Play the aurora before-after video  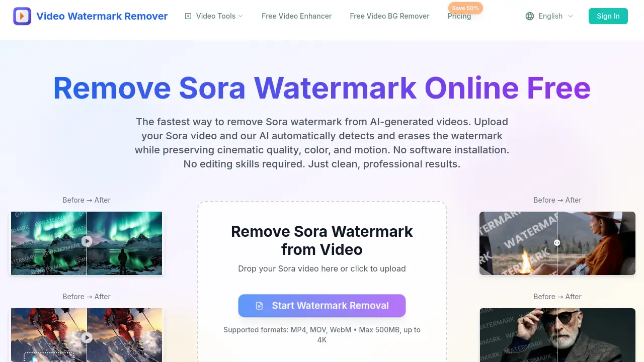(x=87, y=241)
